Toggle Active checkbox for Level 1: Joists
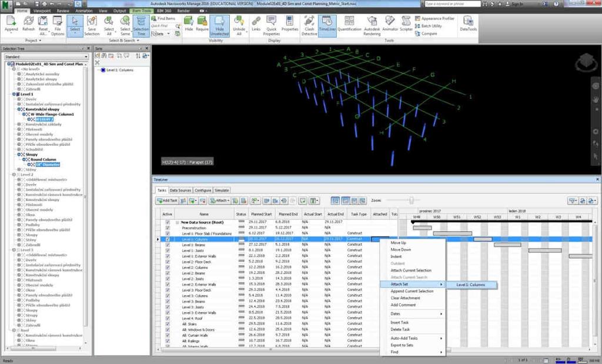 coord(168,251)
